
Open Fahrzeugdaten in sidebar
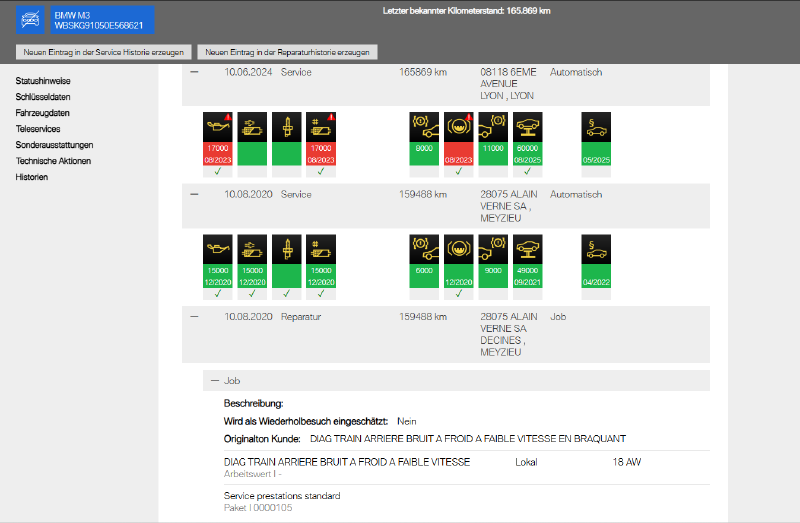[42, 113]
